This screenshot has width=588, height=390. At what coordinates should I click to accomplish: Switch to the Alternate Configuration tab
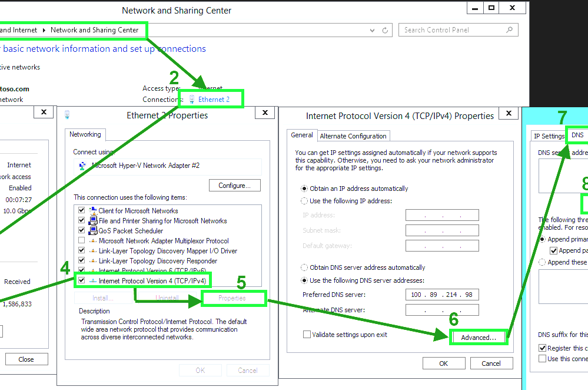353,135
